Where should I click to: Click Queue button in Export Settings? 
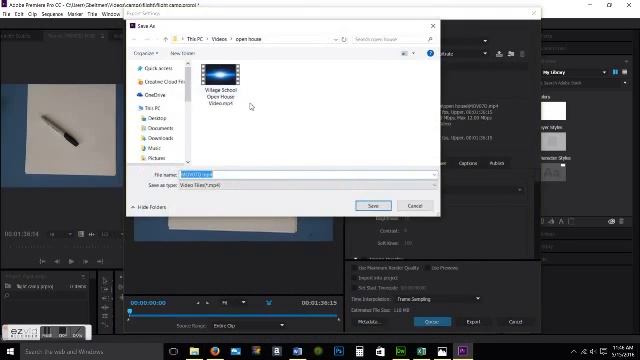(x=432, y=322)
